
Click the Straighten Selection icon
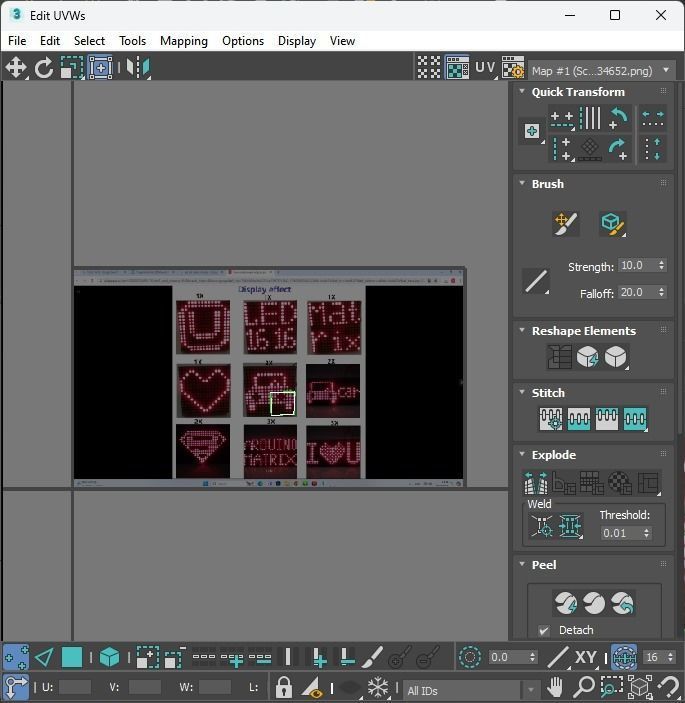(559, 357)
